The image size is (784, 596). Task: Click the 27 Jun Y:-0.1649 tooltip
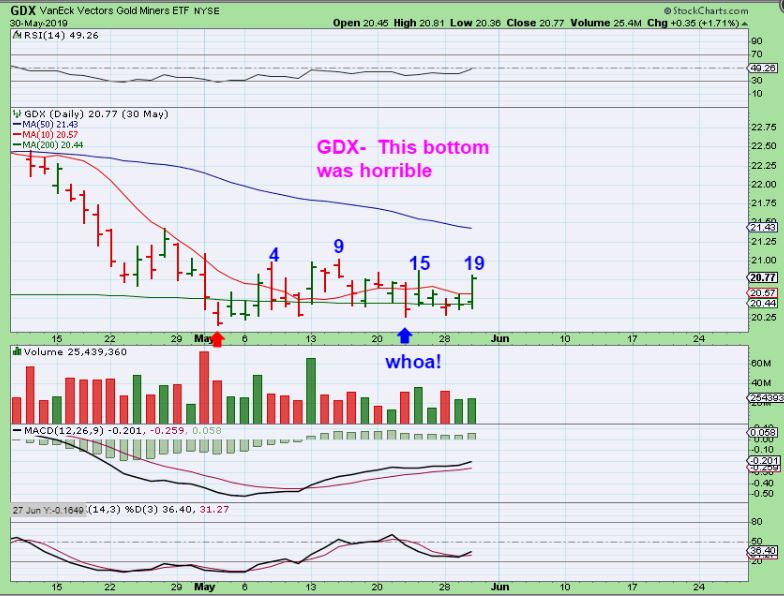[x=48, y=510]
